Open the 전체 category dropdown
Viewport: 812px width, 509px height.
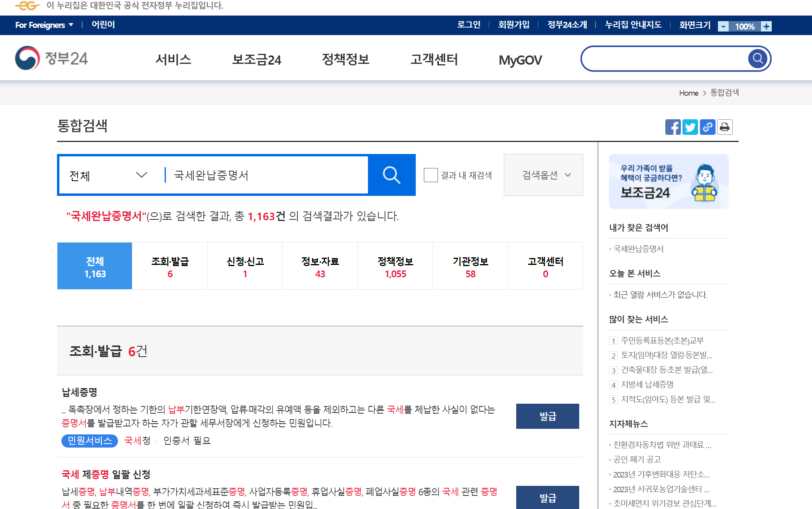point(108,175)
